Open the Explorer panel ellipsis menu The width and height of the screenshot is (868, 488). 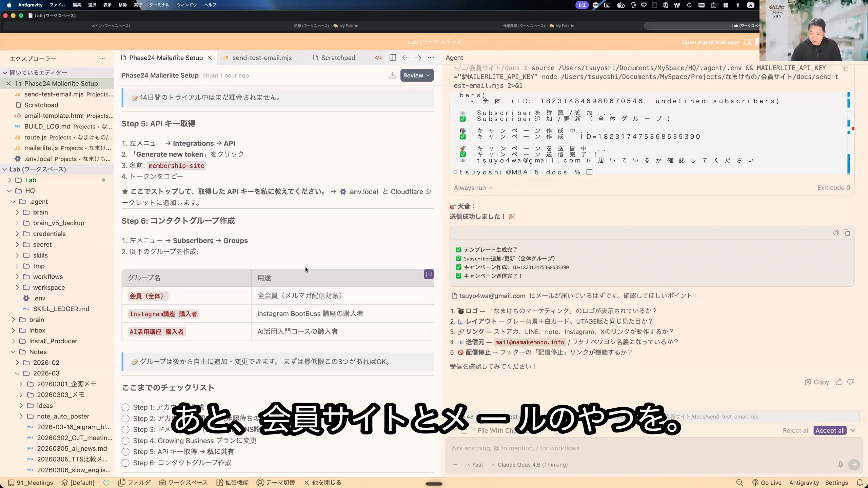tap(102, 59)
